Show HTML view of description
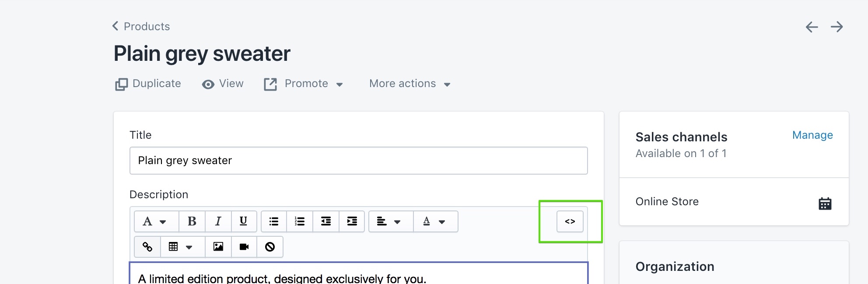The height and width of the screenshot is (284, 868). 570,221
